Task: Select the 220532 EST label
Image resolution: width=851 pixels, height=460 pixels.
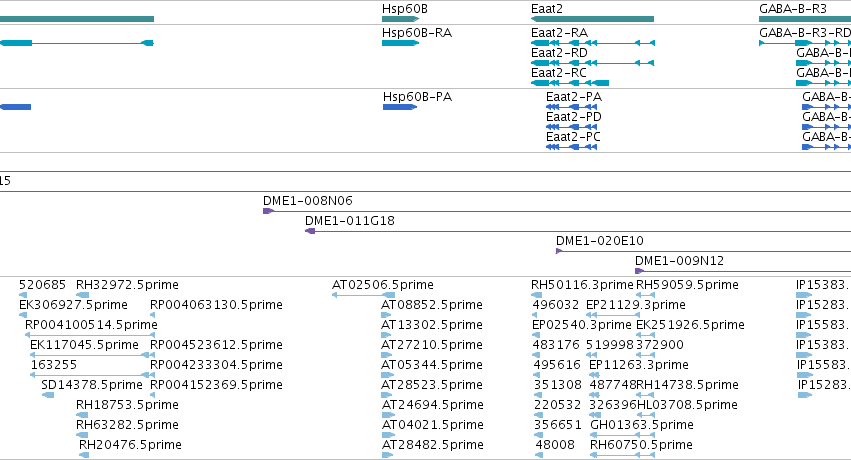Action: click(x=557, y=405)
